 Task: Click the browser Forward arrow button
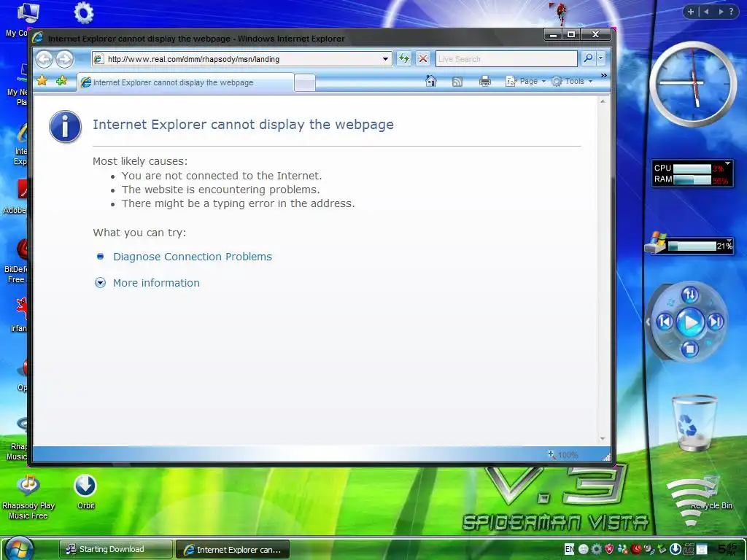click(x=65, y=59)
